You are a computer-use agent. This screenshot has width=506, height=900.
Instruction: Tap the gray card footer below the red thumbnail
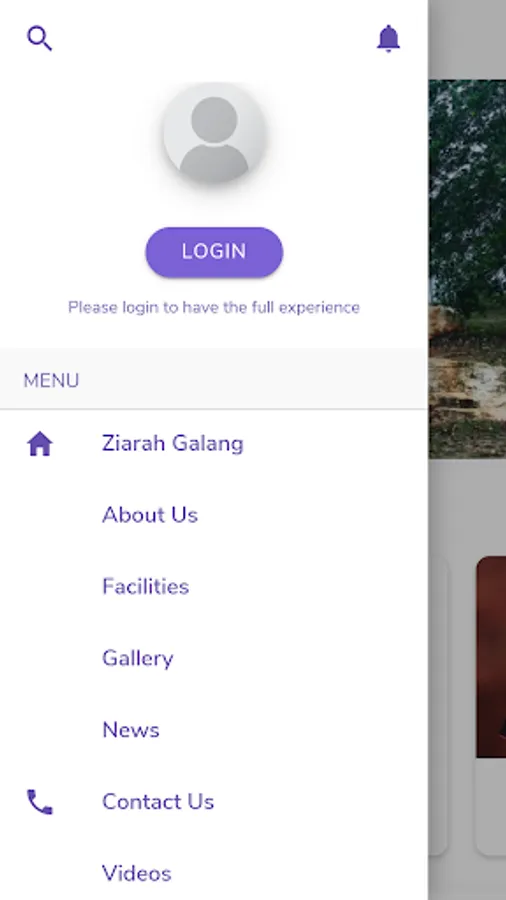(x=491, y=806)
